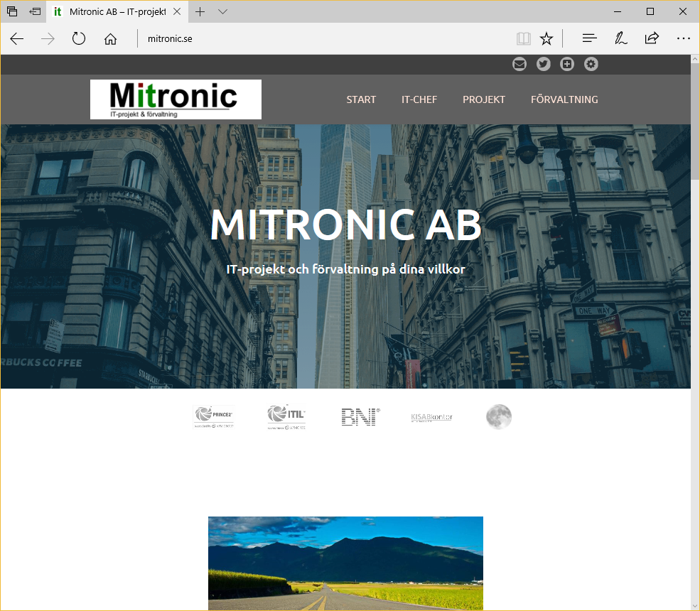Click 'IT-projekt och förvaltning på dina villkor' text
Screen dimensions: 700x611
tap(346, 269)
